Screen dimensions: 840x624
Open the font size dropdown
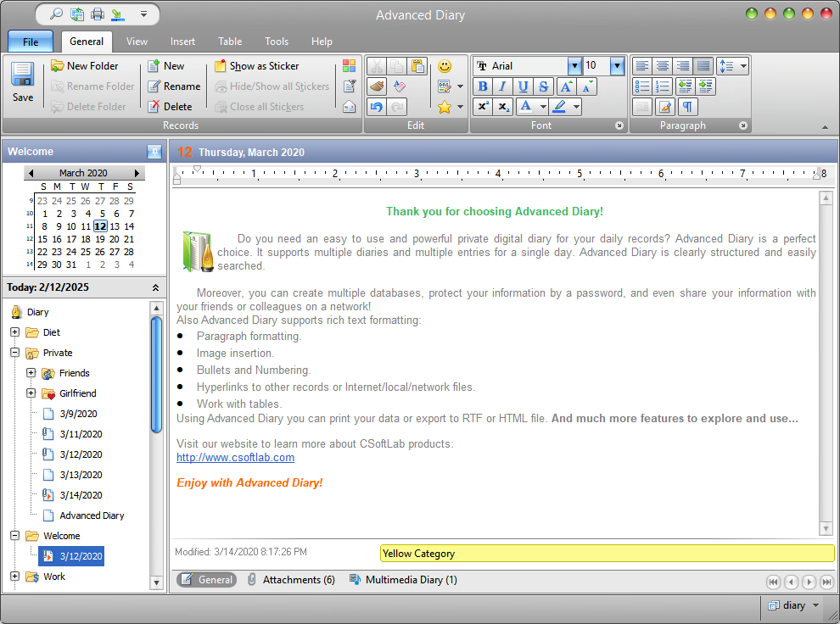click(617, 66)
